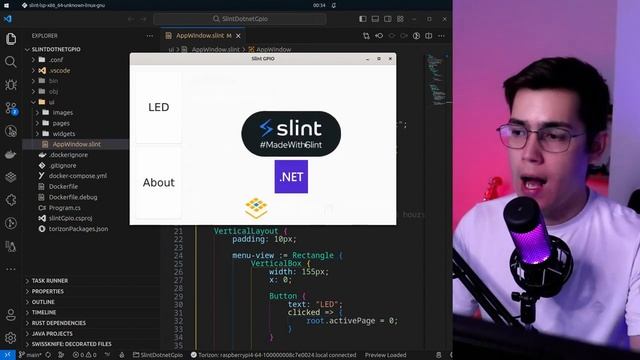The height and width of the screenshot is (360, 640).
Task: Open slintGpio.csproj file
Action: click(70, 218)
